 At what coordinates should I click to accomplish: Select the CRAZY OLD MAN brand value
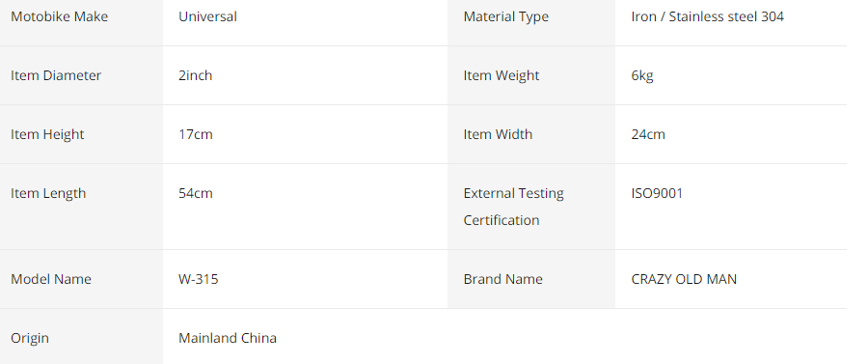pyautogui.click(x=684, y=279)
